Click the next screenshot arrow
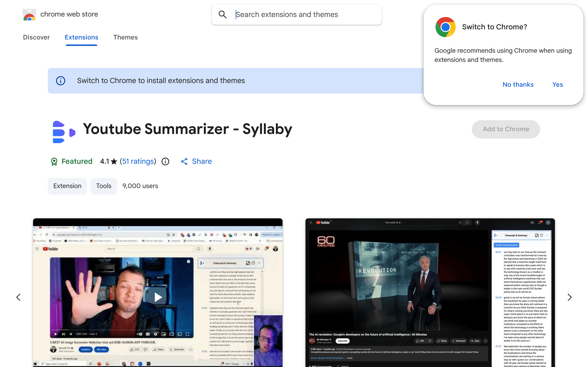The width and height of the screenshot is (588, 367). click(570, 297)
